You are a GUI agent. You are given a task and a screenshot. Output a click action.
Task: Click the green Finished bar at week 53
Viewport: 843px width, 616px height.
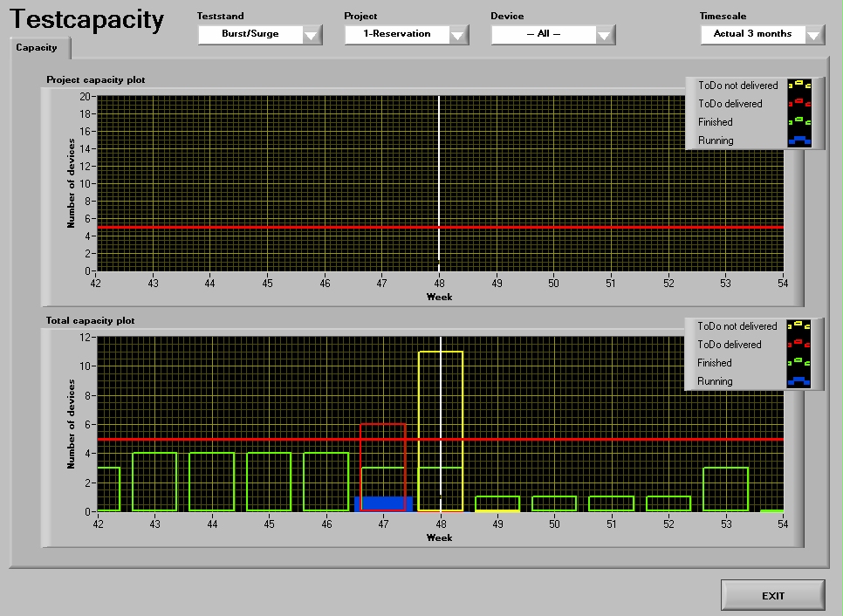(726, 489)
